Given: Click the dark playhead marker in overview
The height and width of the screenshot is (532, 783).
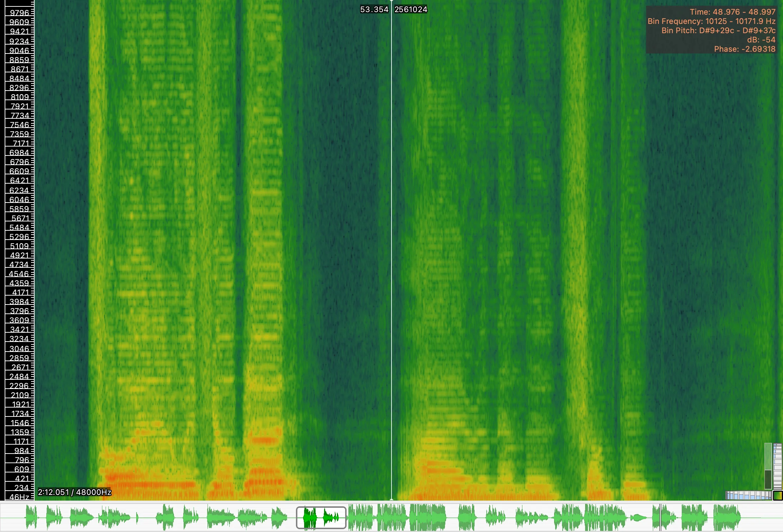Looking at the screenshot, I should tap(660, 517).
